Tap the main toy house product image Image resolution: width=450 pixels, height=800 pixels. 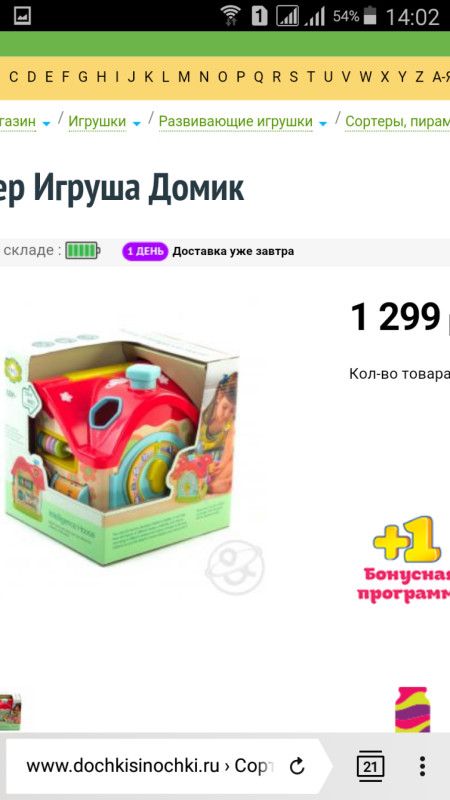tap(121, 447)
